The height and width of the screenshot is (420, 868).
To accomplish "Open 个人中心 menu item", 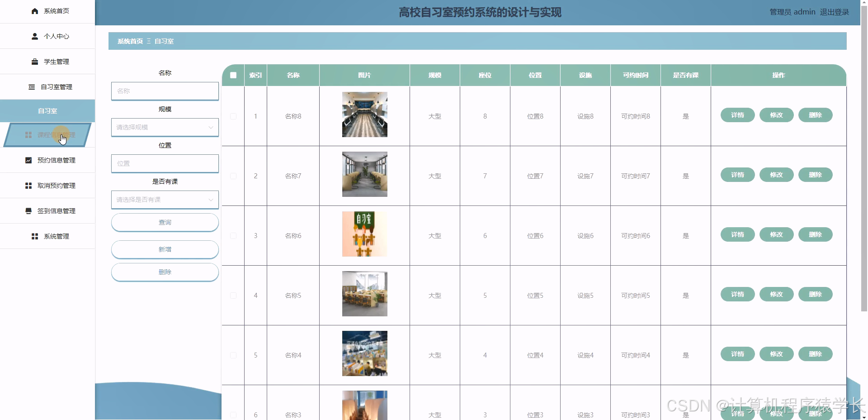I will pos(47,36).
